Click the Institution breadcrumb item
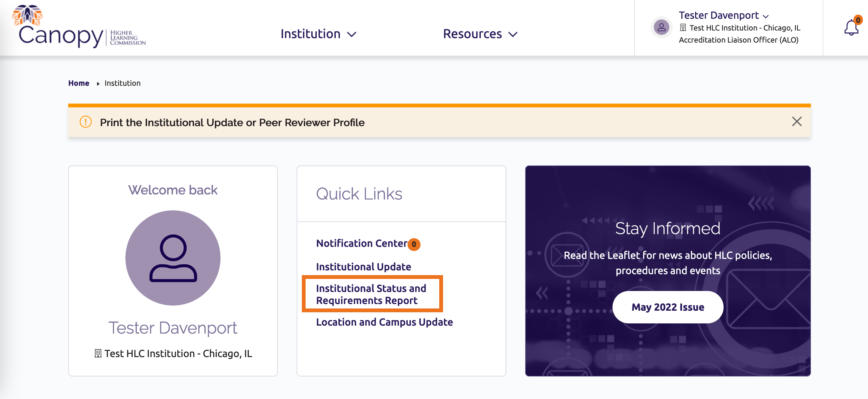The width and height of the screenshot is (868, 399). (122, 83)
